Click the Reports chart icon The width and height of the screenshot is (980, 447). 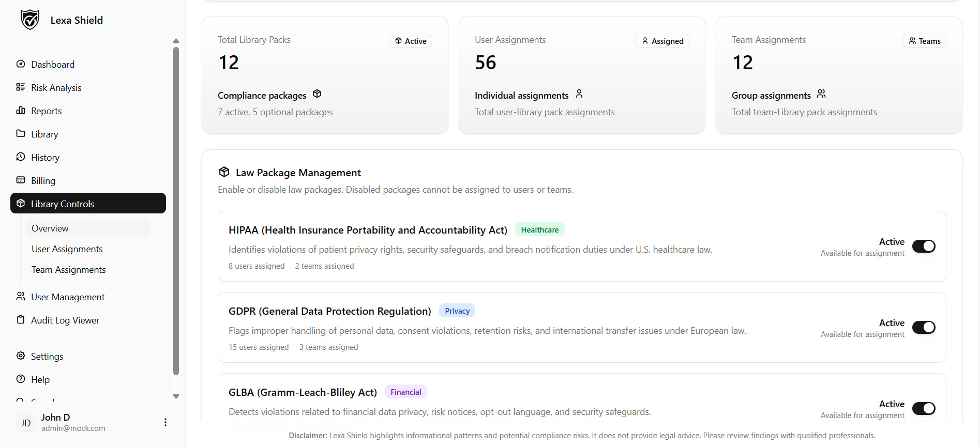21,111
